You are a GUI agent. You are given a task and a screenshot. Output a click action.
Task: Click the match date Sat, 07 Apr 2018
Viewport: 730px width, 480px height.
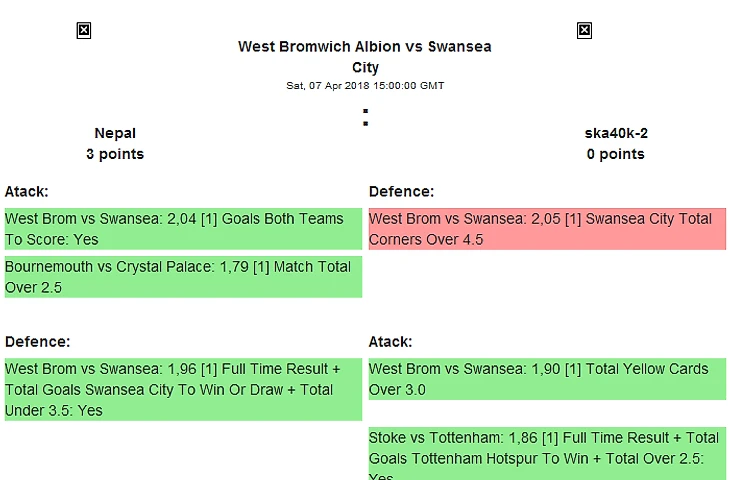point(365,86)
